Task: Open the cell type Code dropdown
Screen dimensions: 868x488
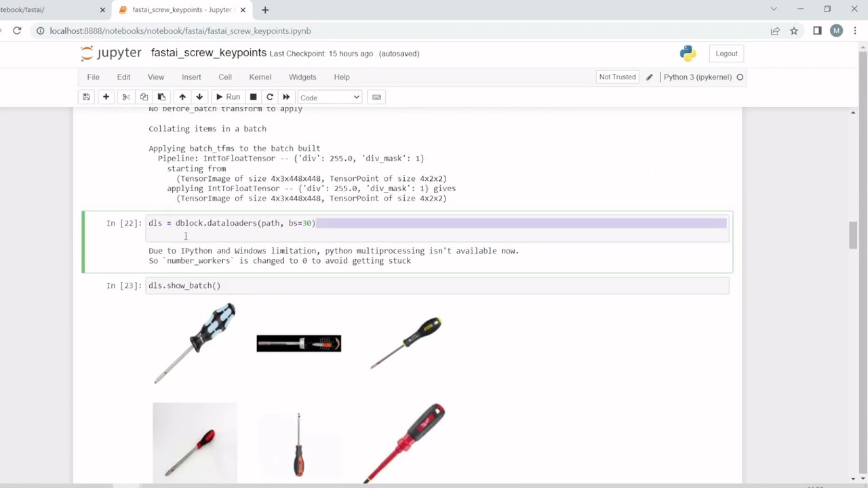Action: pos(330,98)
